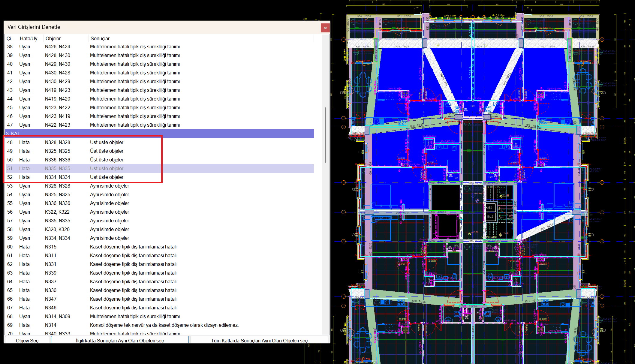Sort by the Objeler column header
Image resolution: width=635 pixels, height=364 pixels.
tap(53, 38)
